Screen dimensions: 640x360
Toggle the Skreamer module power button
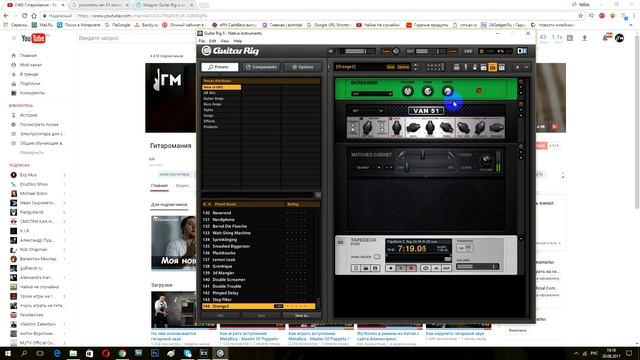pos(521,82)
